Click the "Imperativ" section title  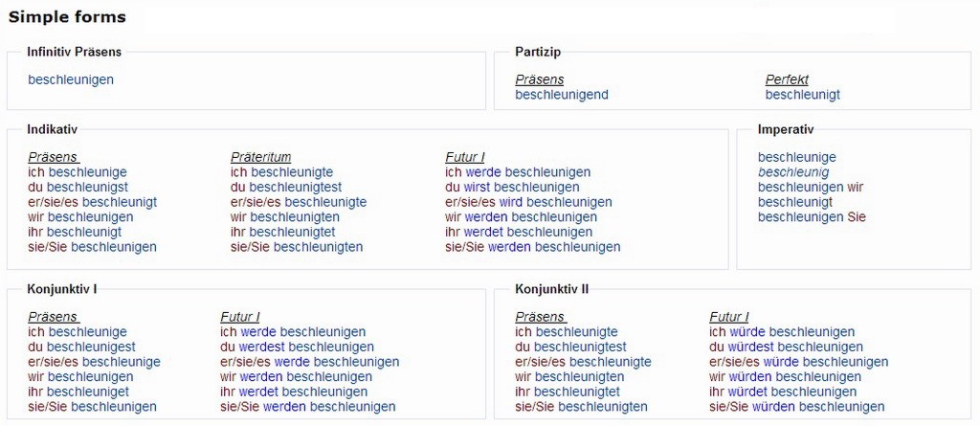[x=785, y=128]
